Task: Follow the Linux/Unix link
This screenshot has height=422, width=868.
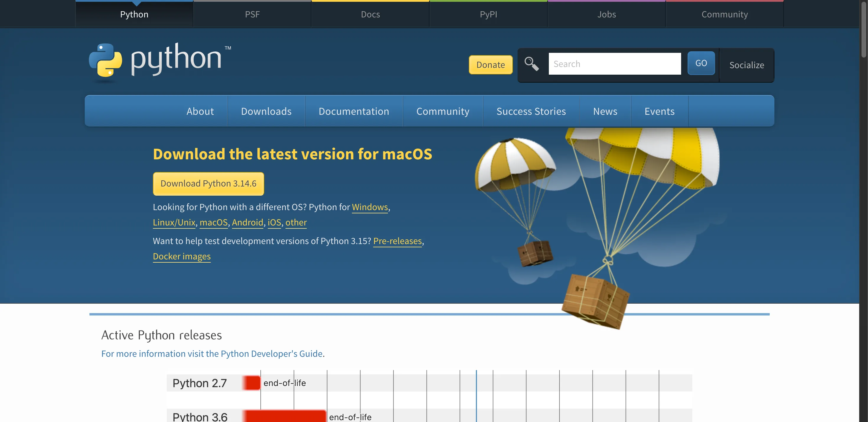Action: tap(174, 223)
